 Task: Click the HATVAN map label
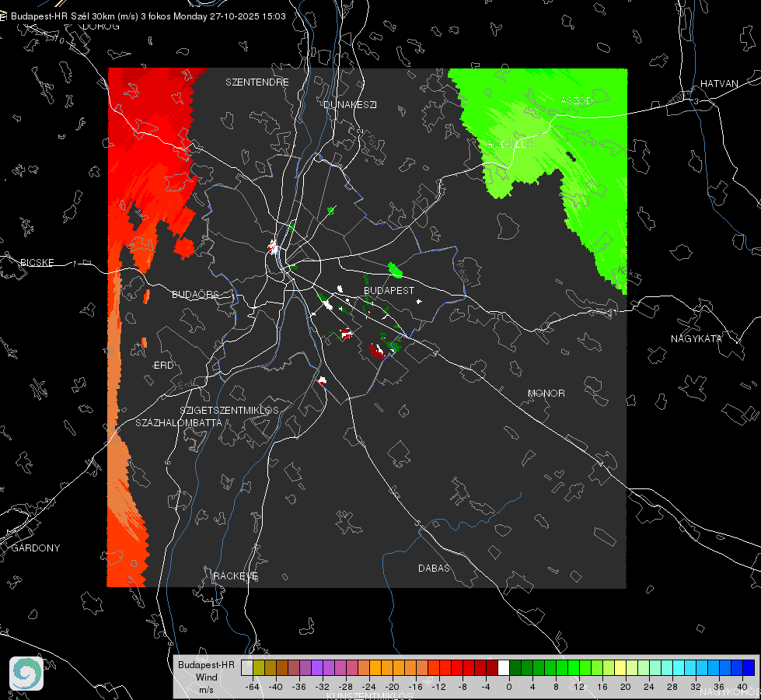[x=719, y=84]
